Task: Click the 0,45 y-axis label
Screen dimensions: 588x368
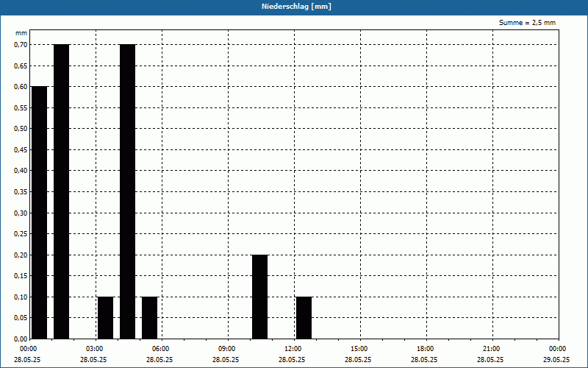Action: pyautogui.click(x=21, y=150)
